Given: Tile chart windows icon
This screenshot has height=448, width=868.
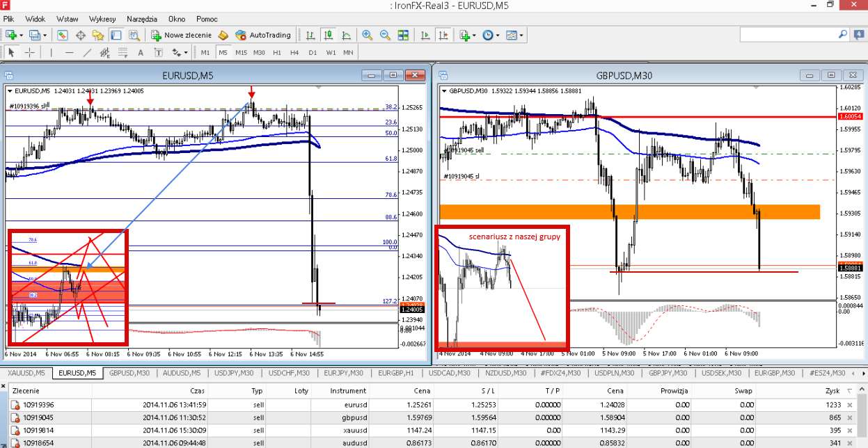Looking at the screenshot, I should click(402, 35).
